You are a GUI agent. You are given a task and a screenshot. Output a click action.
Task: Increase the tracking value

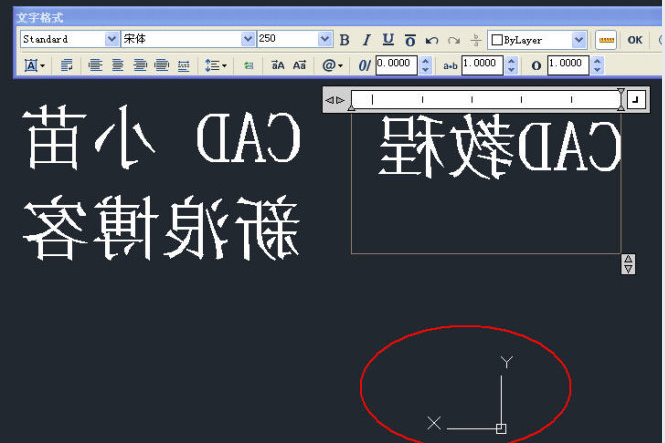coord(511,61)
